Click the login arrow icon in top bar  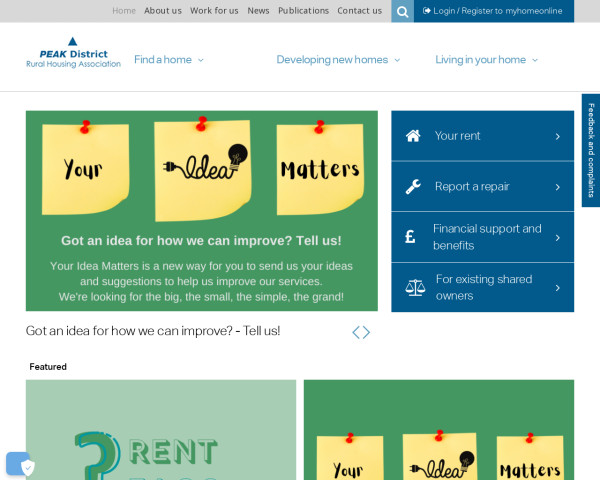(426, 11)
